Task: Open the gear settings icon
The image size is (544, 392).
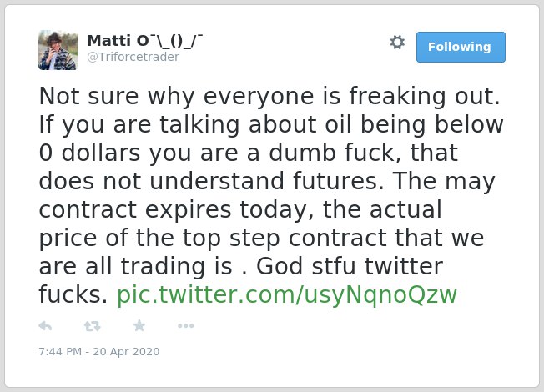Action: coord(397,43)
